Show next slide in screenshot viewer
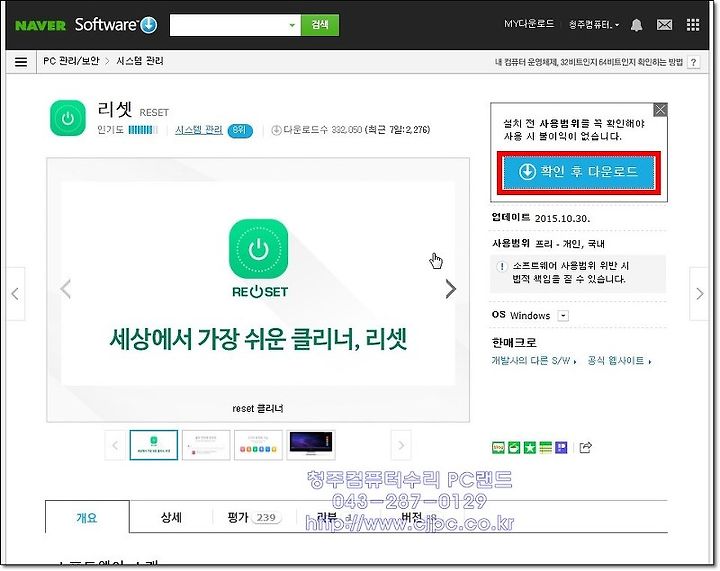Image resolution: width=720 pixels, height=571 pixels. 450,289
